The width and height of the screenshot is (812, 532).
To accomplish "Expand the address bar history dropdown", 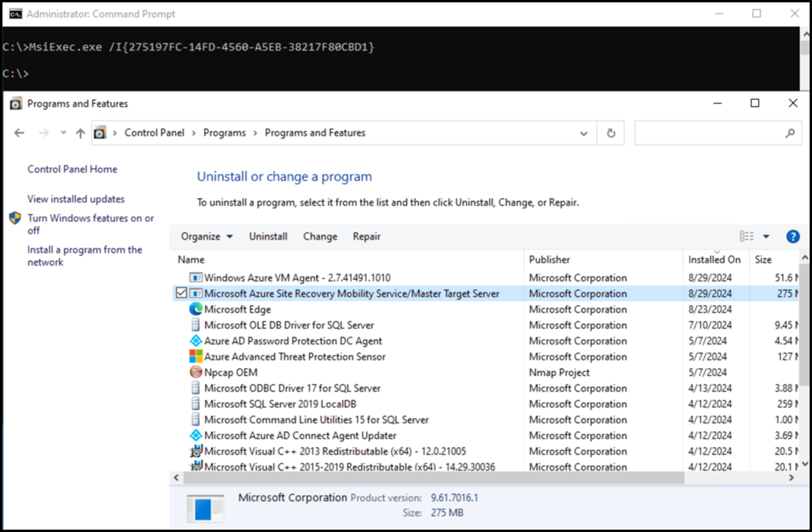I will (584, 133).
